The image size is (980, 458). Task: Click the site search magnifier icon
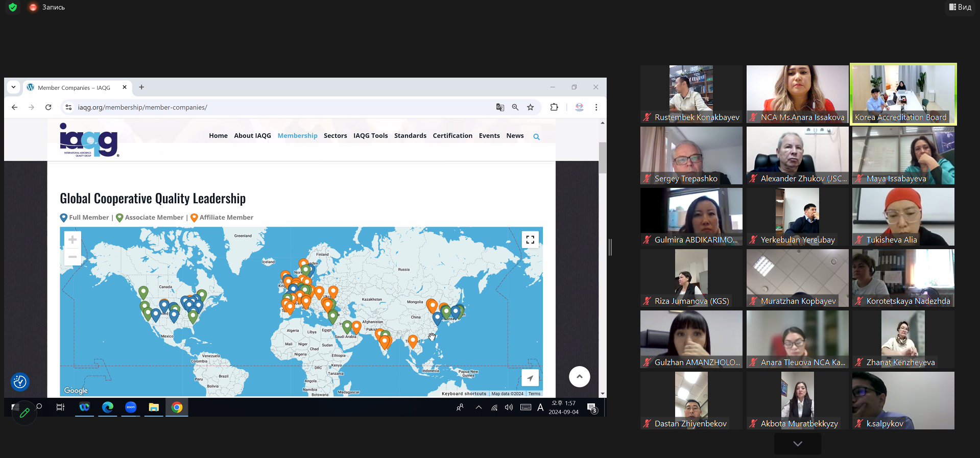coord(536,136)
